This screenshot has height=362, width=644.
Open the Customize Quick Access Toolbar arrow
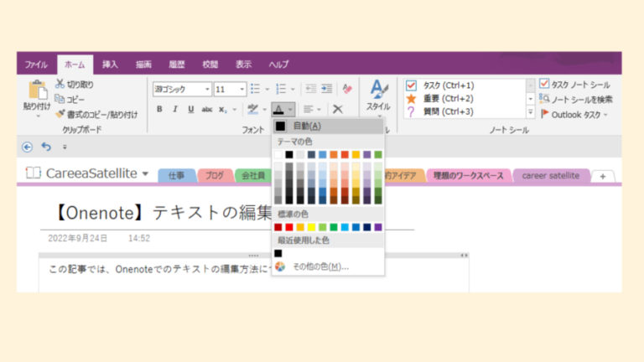click(65, 147)
